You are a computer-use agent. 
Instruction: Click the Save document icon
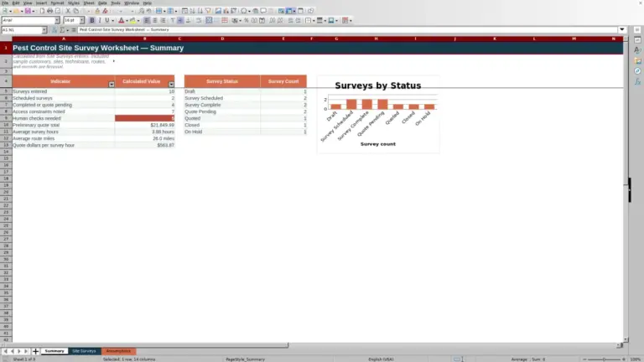pos(28,11)
